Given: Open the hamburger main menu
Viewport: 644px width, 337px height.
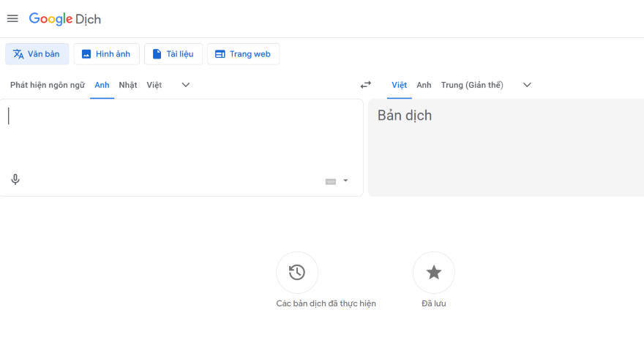Looking at the screenshot, I should [12, 18].
